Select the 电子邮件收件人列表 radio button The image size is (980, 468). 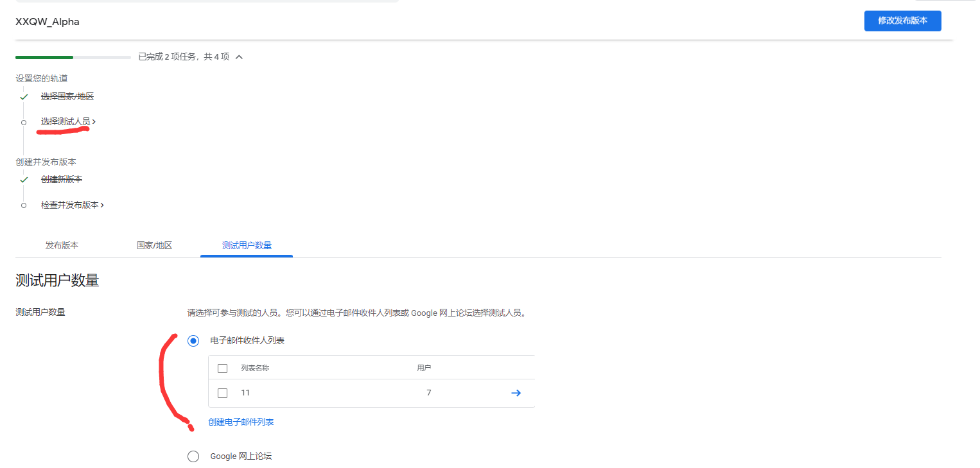pyautogui.click(x=193, y=341)
